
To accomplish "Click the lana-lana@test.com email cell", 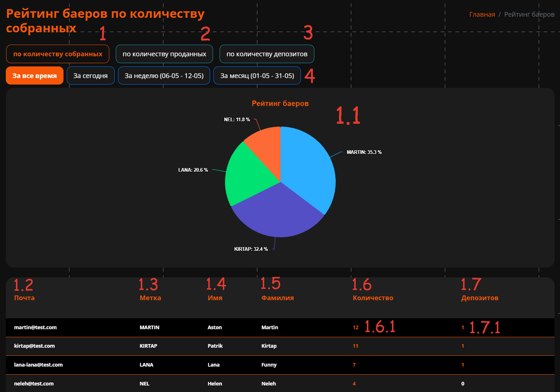I will point(38,365).
